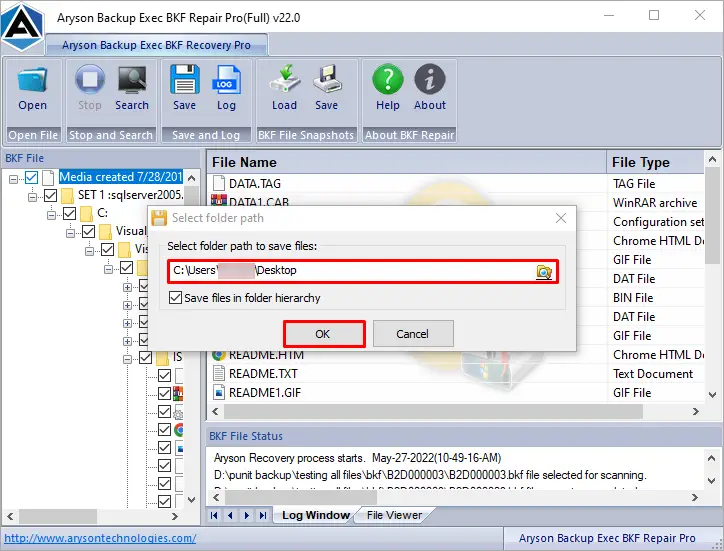Open the Log icon
The height and width of the screenshot is (551, 724).
click(226, 80)
